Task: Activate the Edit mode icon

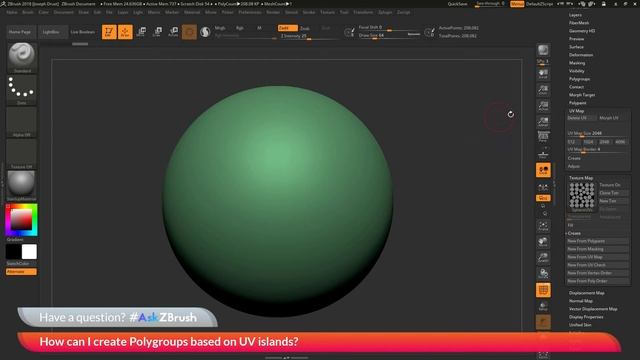Action: coord(109,32)
